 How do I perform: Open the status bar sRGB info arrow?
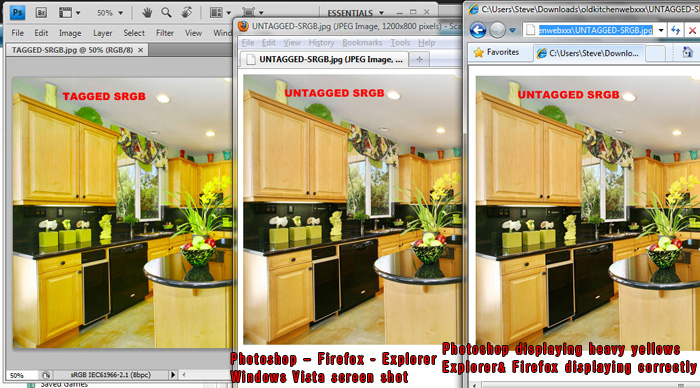pyautogui.click(x=173, y=375)
